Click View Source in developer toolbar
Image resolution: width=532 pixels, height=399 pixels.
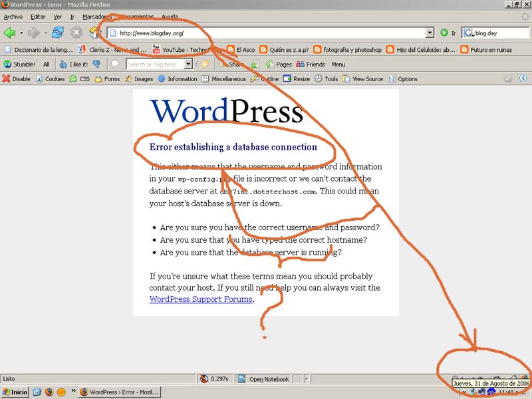point(362,78)
